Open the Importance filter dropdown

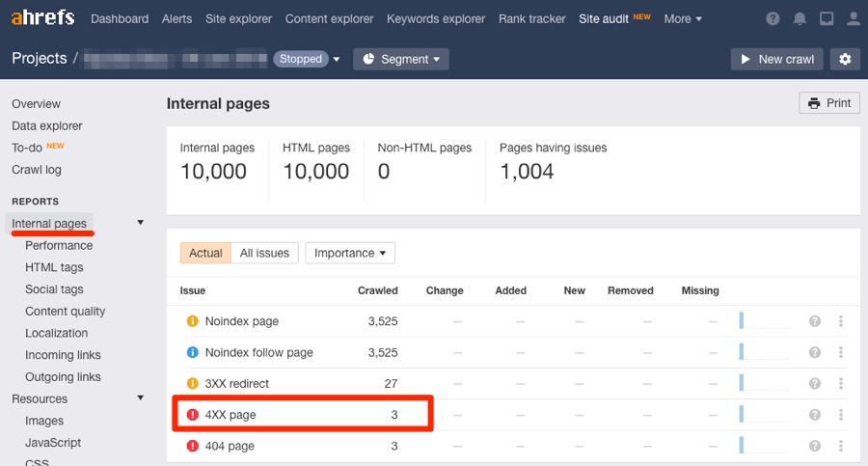point(350,253)
